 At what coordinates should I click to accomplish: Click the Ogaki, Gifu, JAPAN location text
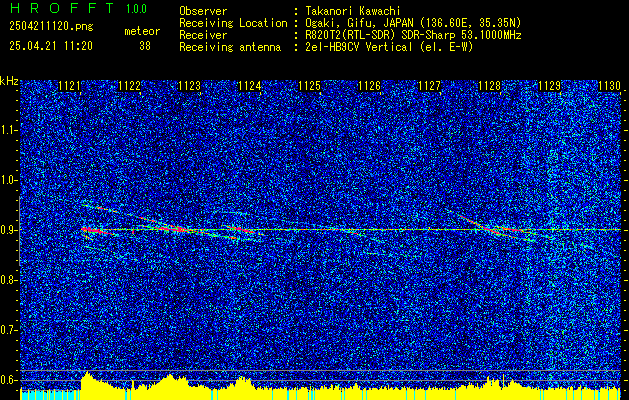tap(413, 23)
